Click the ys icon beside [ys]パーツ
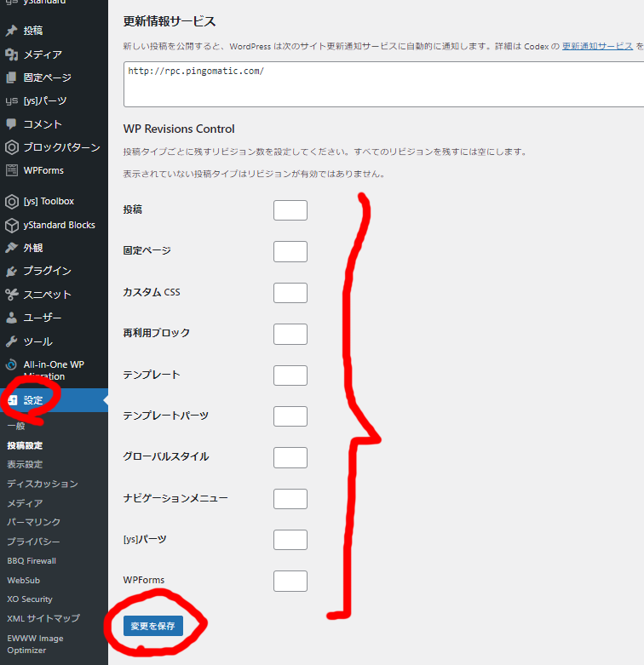Image resolution: width=644 pixels, height=665 pixels. click(11, 101)
